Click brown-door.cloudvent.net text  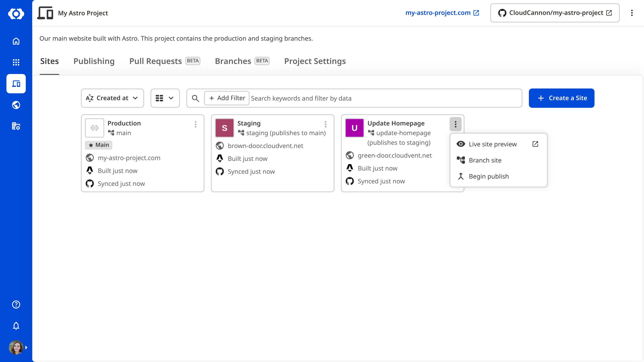point(265,146)
